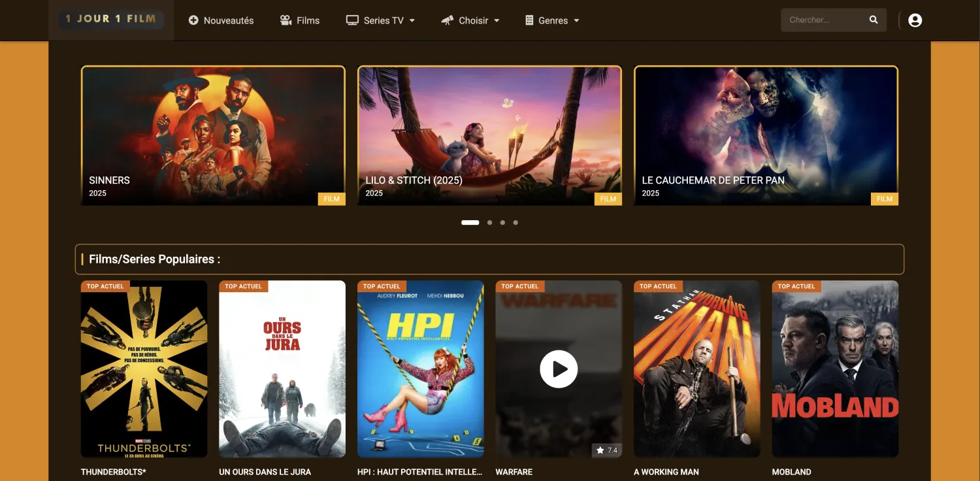Open the Films menu item
The image size is (980, 481).
pos(308,20)
